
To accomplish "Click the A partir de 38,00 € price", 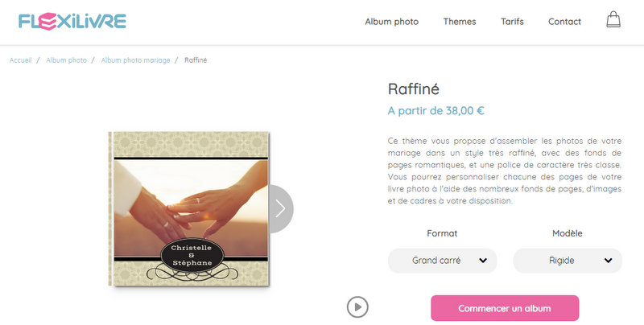I will [x=436, y=111].
